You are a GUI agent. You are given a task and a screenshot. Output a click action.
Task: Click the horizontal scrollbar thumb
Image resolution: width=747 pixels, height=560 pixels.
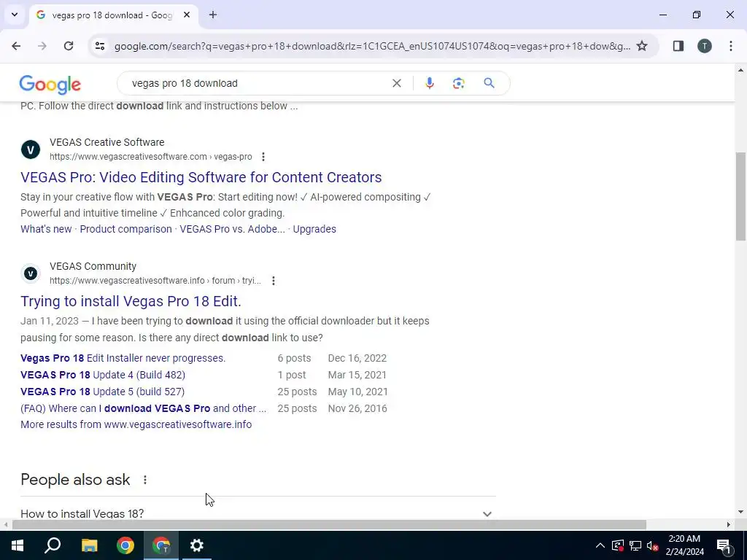pyautogui.click(x=329, y=525)
